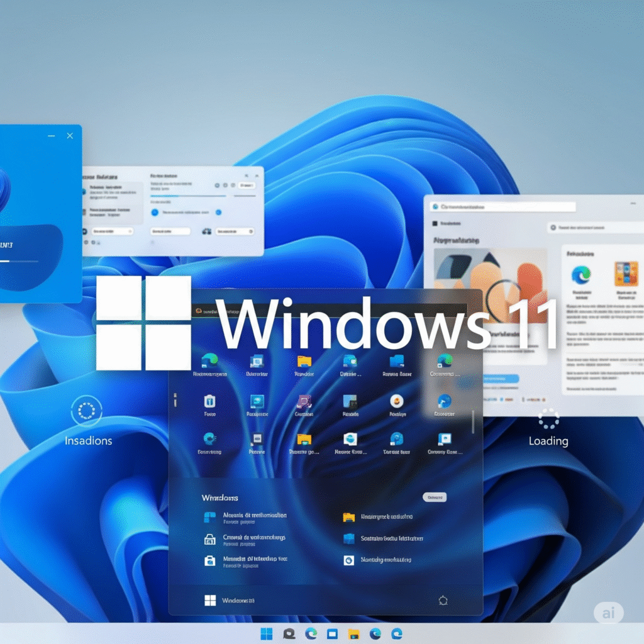Open the yellow folder in the top pinned row
The image size is (644, 644).
tap(304, 362)
